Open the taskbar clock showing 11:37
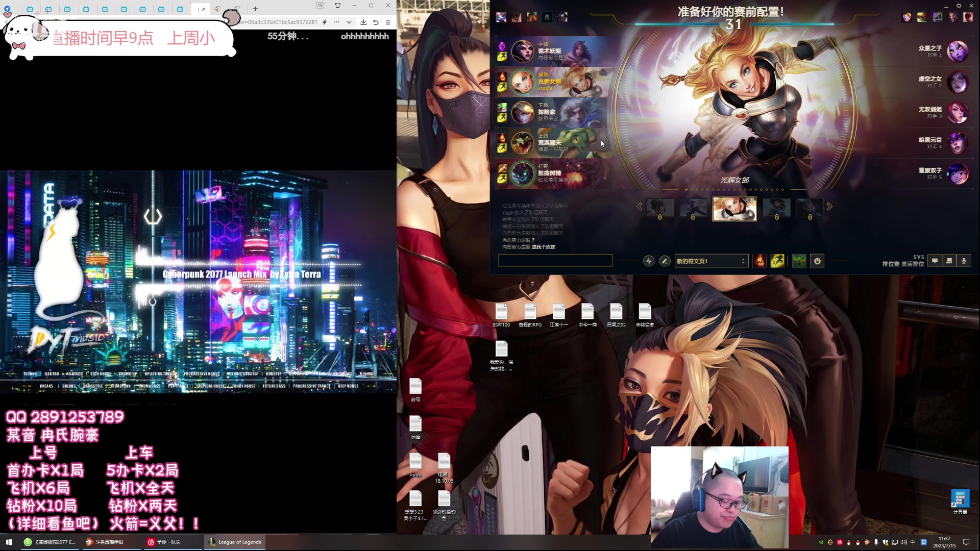 click(x=944, y=542)
